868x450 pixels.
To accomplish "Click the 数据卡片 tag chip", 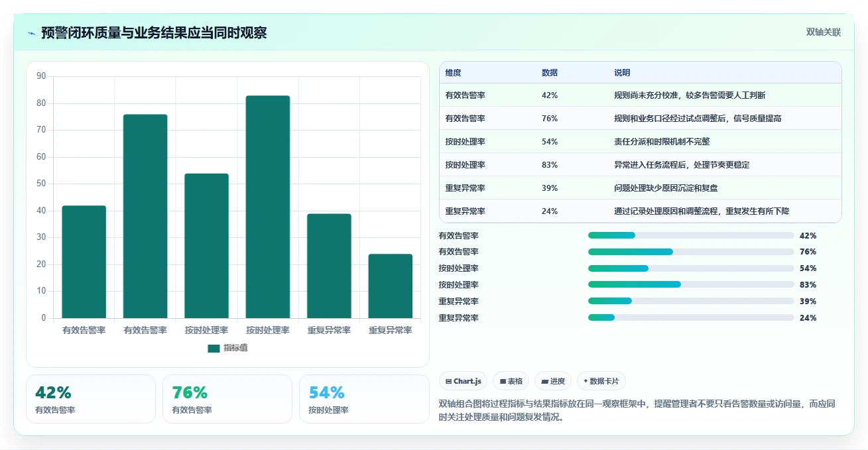I will click(601, 381).
